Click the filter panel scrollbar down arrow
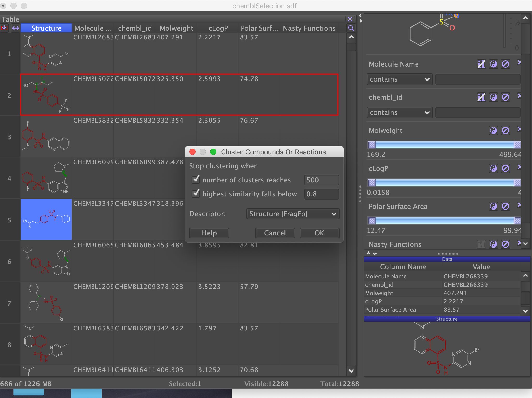The image size is (532, 398). pyautogui.click(x=525, y=243)
